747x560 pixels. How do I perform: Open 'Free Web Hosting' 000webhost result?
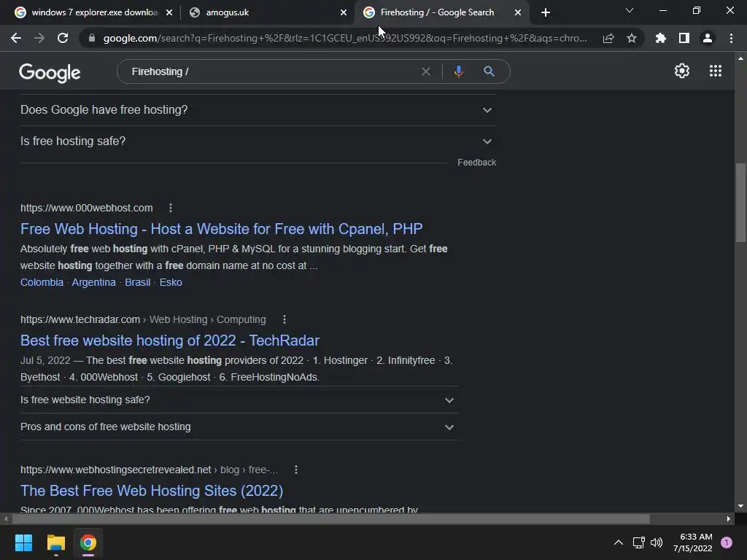[x=222, y=229]
